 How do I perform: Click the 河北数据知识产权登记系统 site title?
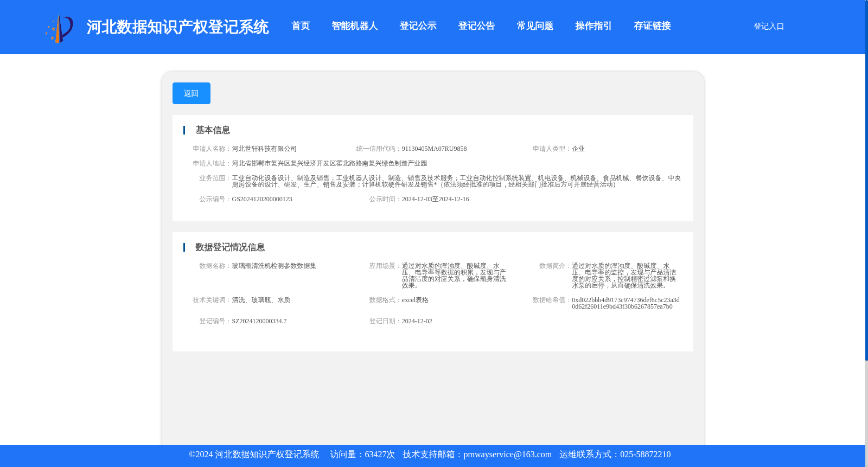[x=177, y=27]
